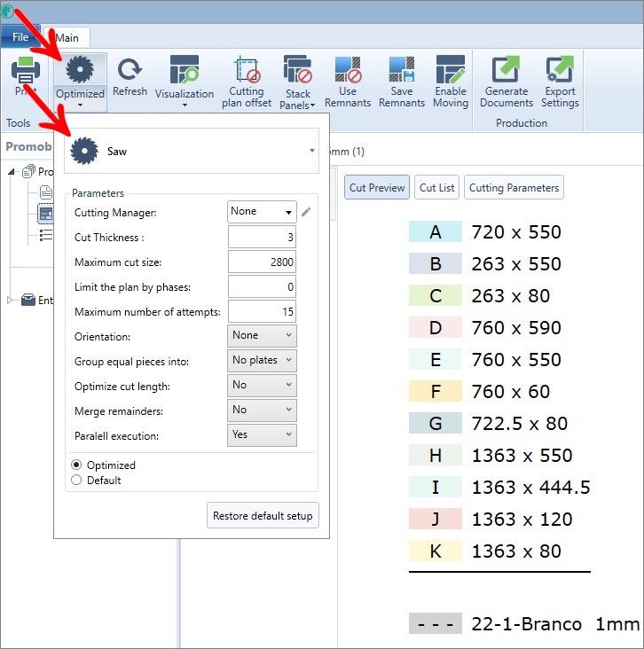This screenshot has height=649, width=644.
Task: Click the application logo in title bar
Action: tap(7, 12)
